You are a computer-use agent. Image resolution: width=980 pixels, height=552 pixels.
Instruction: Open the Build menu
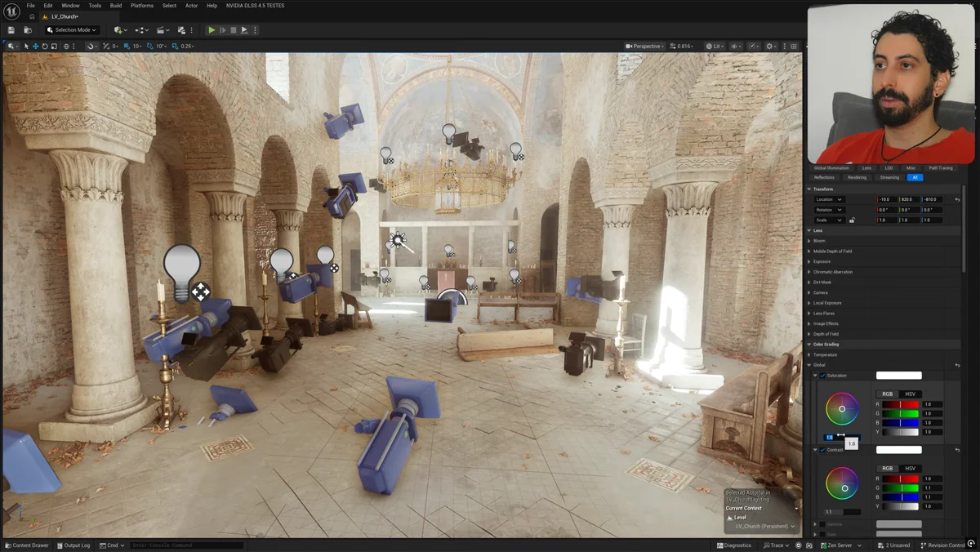tap(116, 6)
